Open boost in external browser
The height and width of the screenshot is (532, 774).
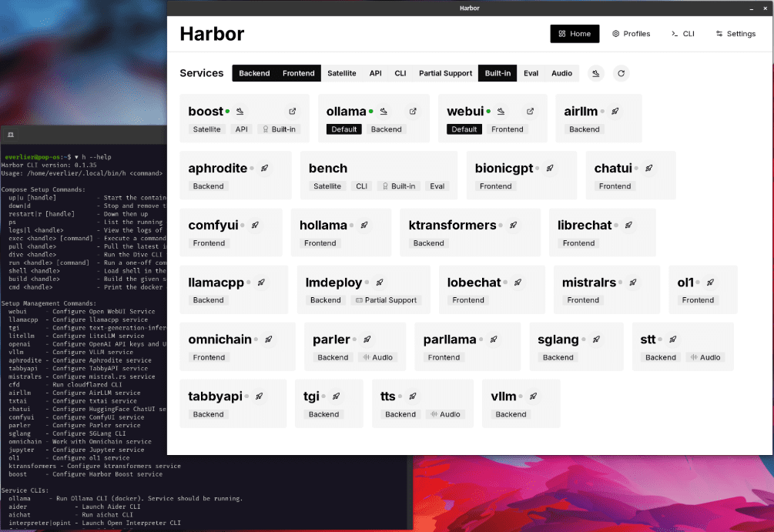coord(292,112)
